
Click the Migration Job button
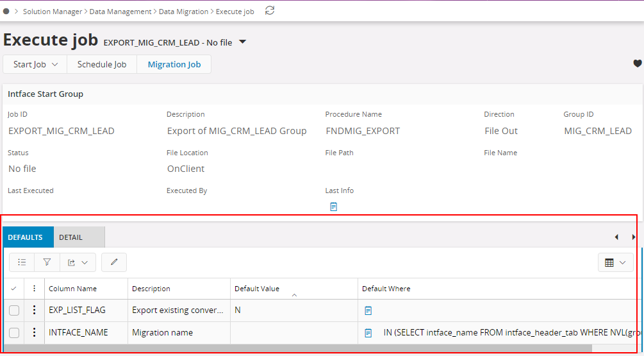(174, 64)
